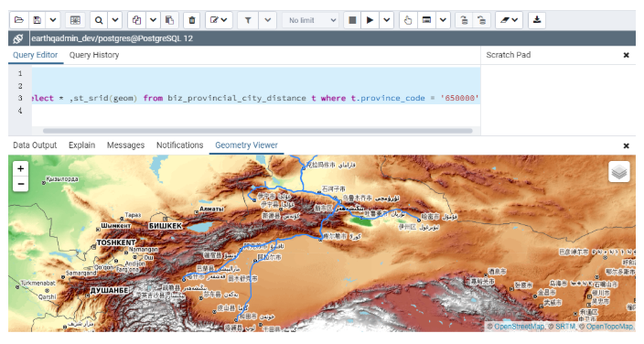This screenshot has width=644, height=344.
Task: Click the Explain Analyze icon
Action: [426, 20]
